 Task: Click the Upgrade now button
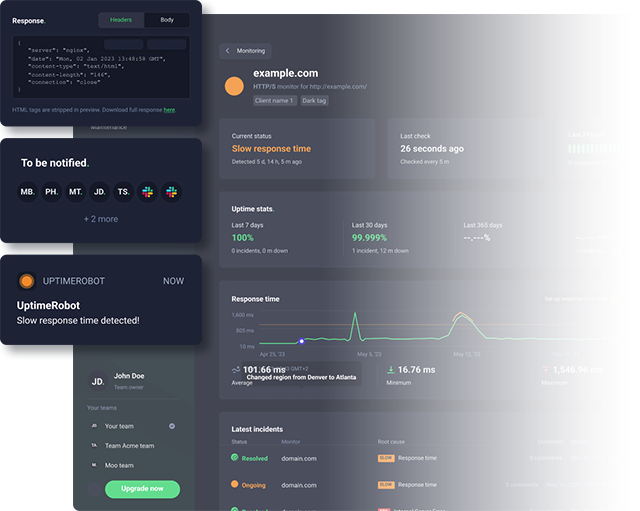pos(142,489)
